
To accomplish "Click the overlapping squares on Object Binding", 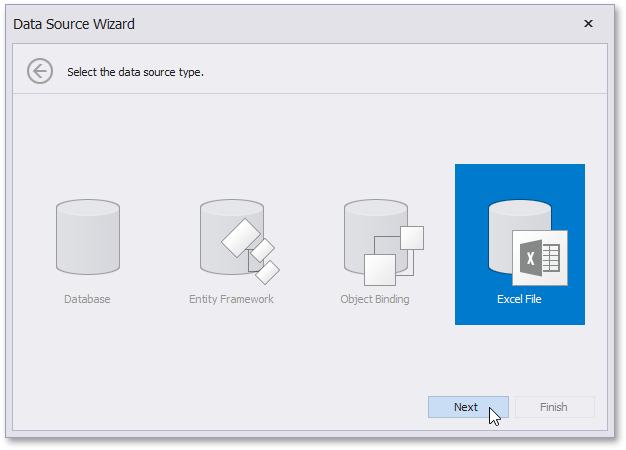I will (x=392, y=256).
